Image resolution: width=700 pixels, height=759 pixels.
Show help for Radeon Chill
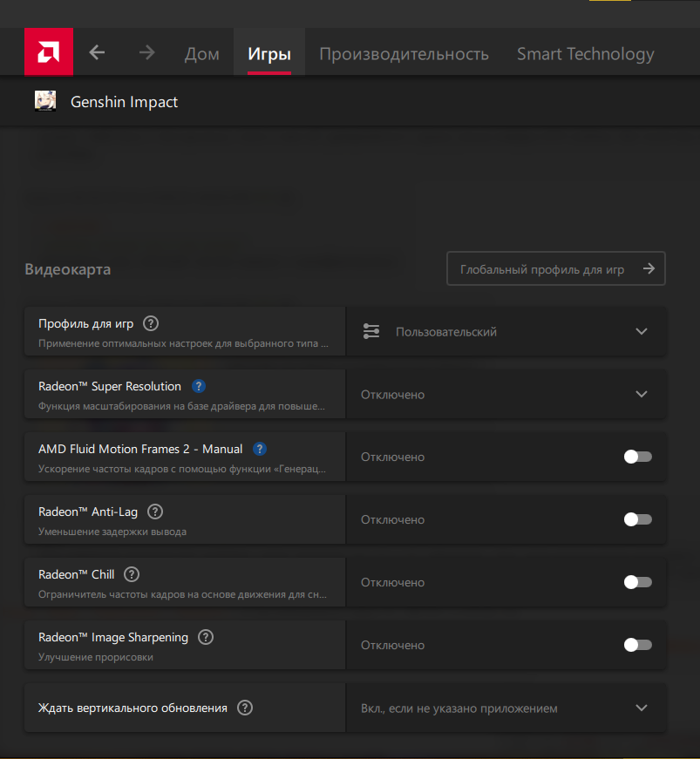(x=132, y=574)
